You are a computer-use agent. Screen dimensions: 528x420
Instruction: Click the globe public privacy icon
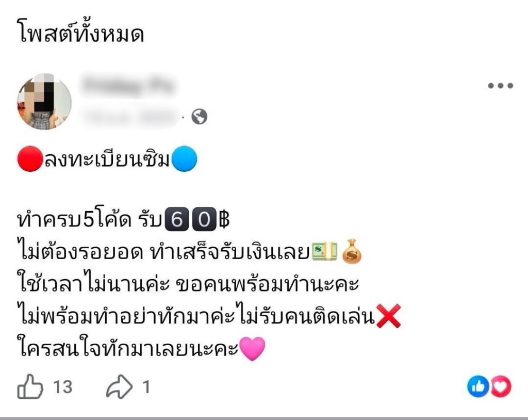(200, 117)
